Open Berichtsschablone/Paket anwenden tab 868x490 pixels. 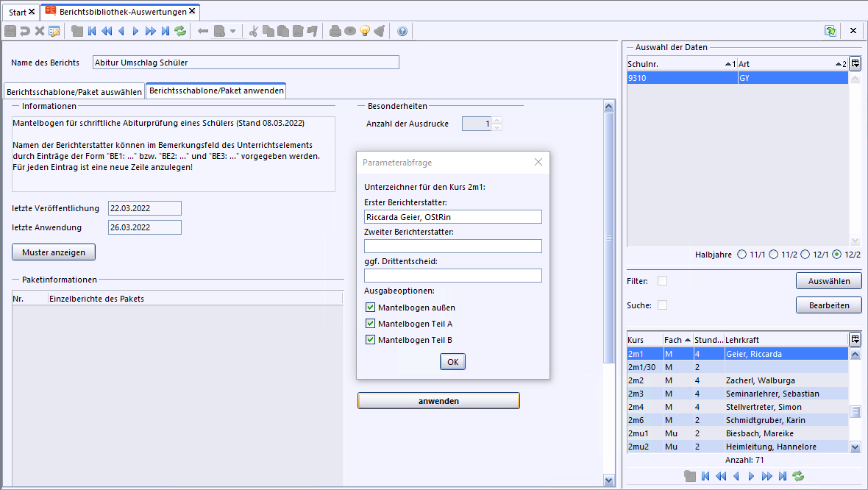pyautogui.click(x=216, y=90)
